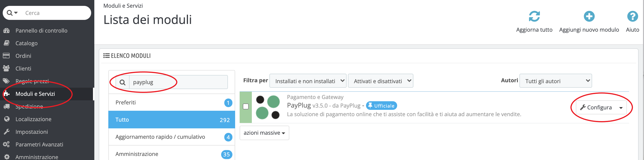Click the Configura button for PayPlug
This screenshot has height=160, width=644.
click(x=595, y=108)
